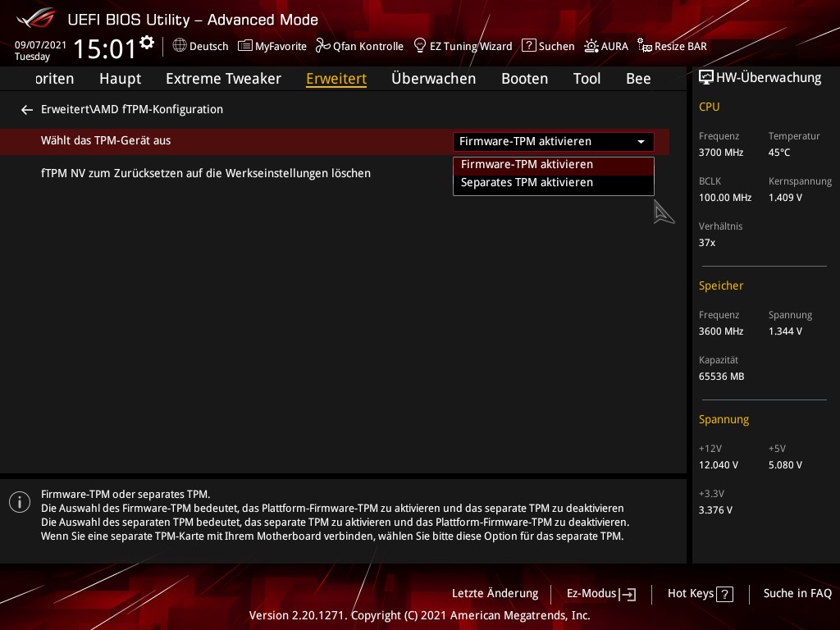Open the Tool tab

coord(587,79)
